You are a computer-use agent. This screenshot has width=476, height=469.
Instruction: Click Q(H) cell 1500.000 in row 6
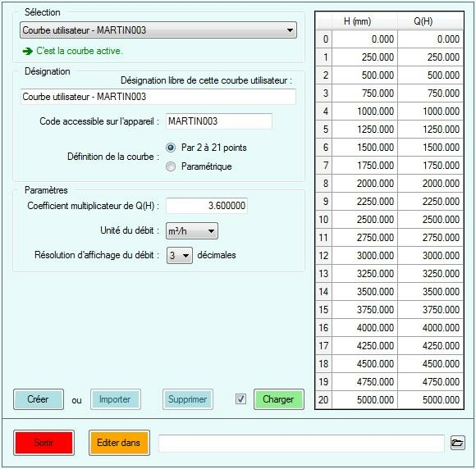click(x=431, y=148)
